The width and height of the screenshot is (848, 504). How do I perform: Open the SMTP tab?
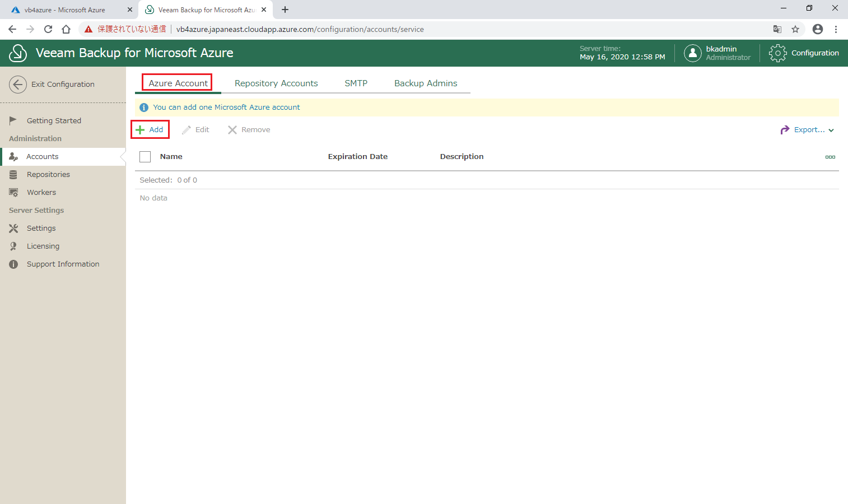click(x=356, y=83)
